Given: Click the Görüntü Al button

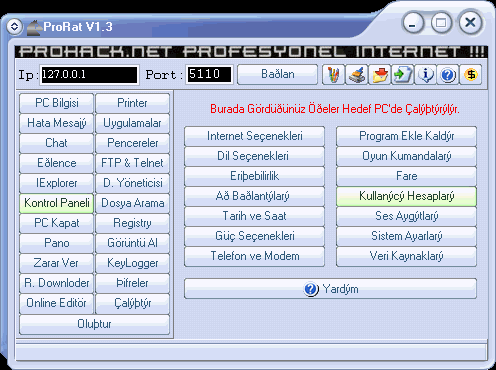Looking at the screenshot, I should coord(132,243).
